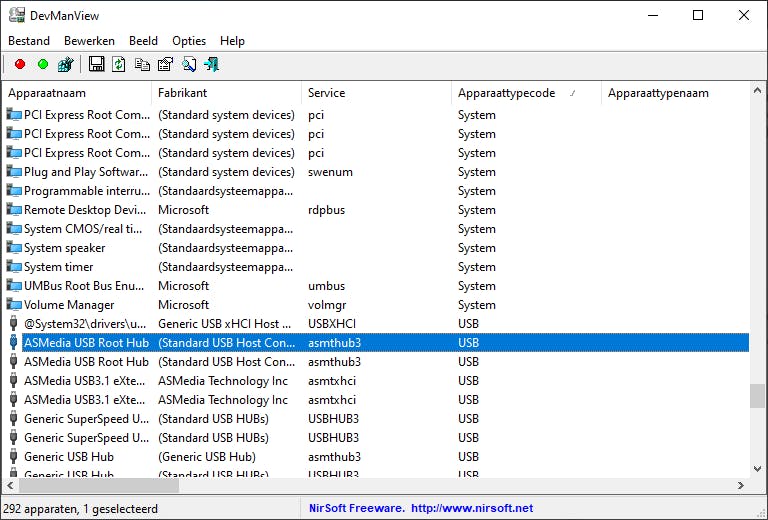Click the red Disable selected devices icon
Viewport: 768px width, 520px height.
[20, 65]
